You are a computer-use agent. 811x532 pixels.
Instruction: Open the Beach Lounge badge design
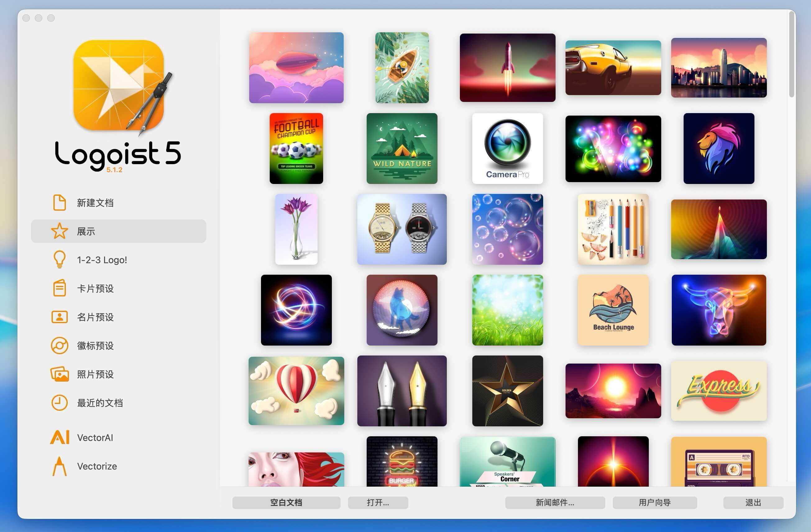click(613, 310)
